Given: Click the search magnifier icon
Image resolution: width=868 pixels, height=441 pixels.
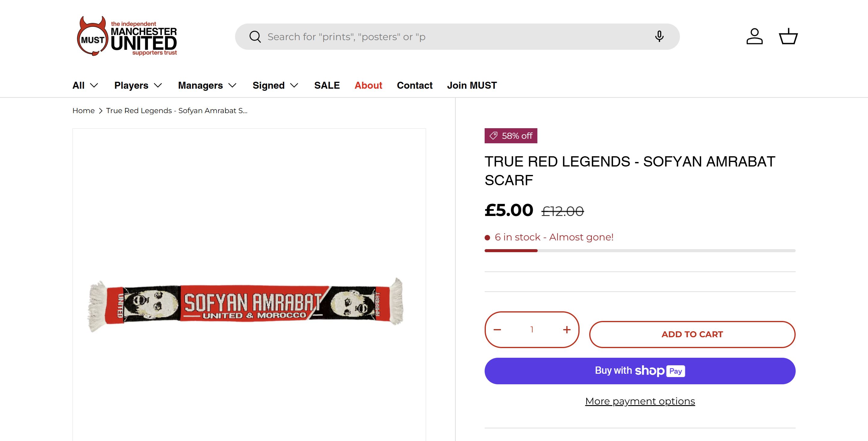Looking at the screenshot, I should coord(255,37).
